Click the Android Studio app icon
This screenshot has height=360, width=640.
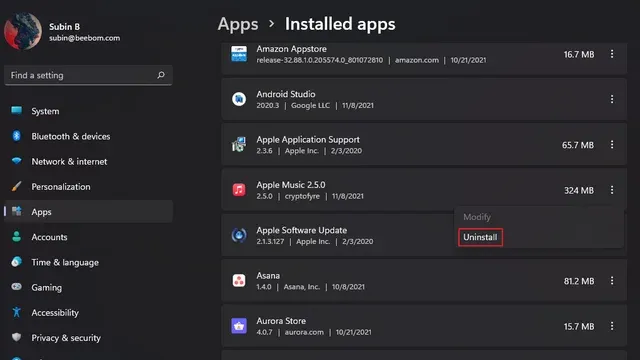(x=239, y=99)
